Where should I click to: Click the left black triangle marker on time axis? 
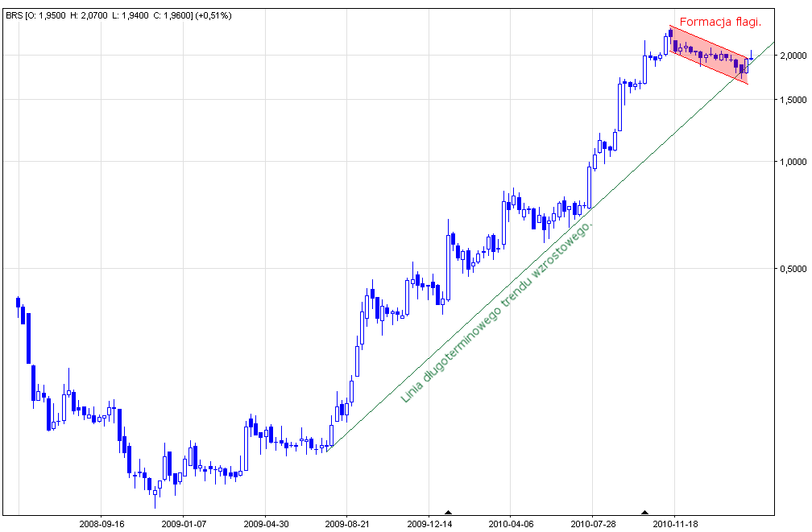pyautogui.click(x=449, y=512)
